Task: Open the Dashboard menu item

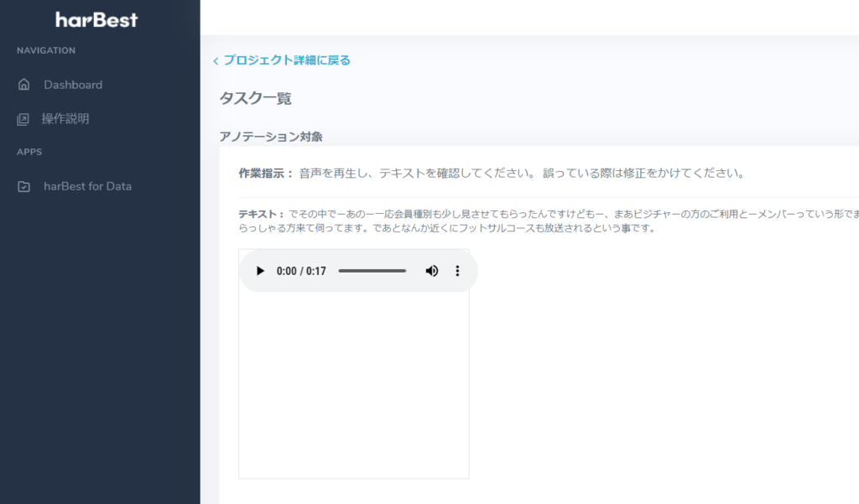Action: 73,85
